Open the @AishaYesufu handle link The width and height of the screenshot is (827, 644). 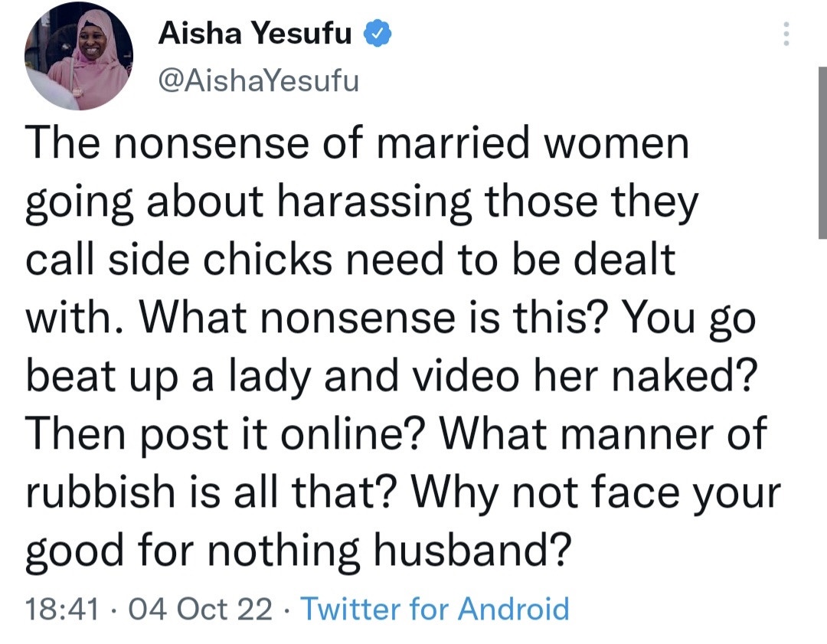pos(258,80)
